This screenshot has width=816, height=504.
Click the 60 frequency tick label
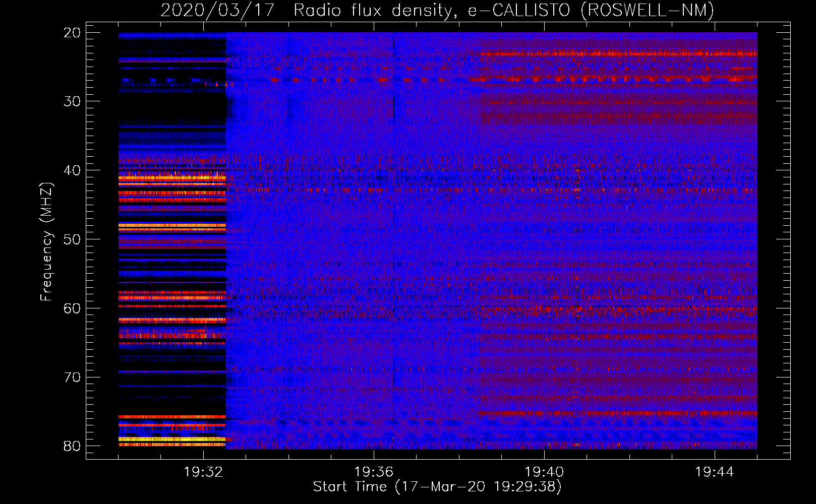72,308
